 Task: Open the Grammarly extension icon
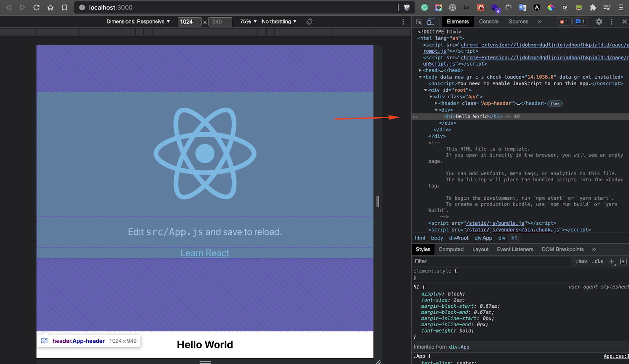point(424,7)
